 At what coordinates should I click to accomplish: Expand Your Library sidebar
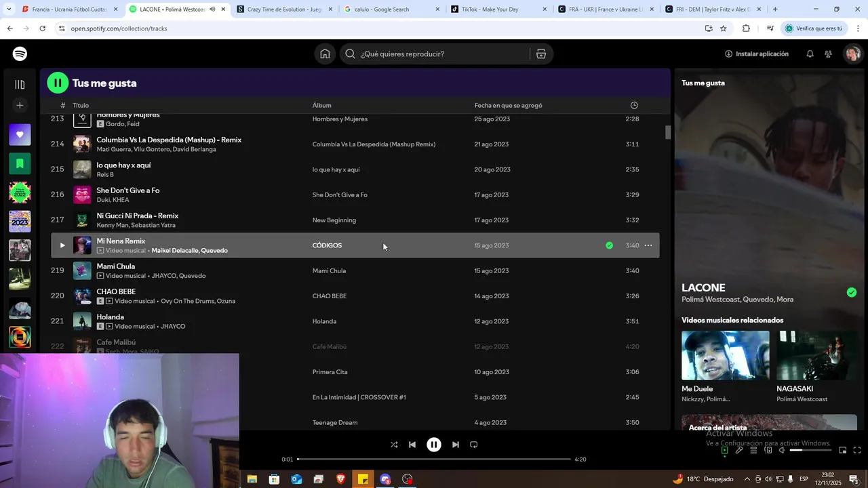[20, 85]
